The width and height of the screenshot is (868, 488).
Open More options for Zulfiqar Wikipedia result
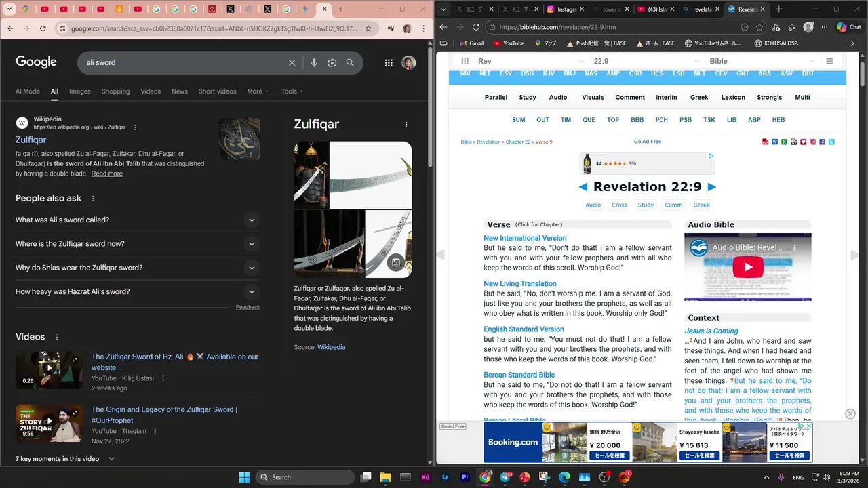point(135,127)
